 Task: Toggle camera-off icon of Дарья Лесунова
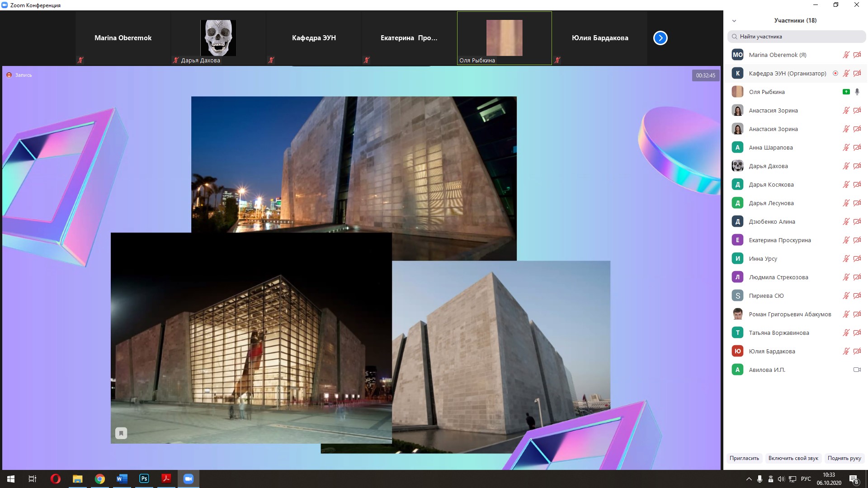857,203
